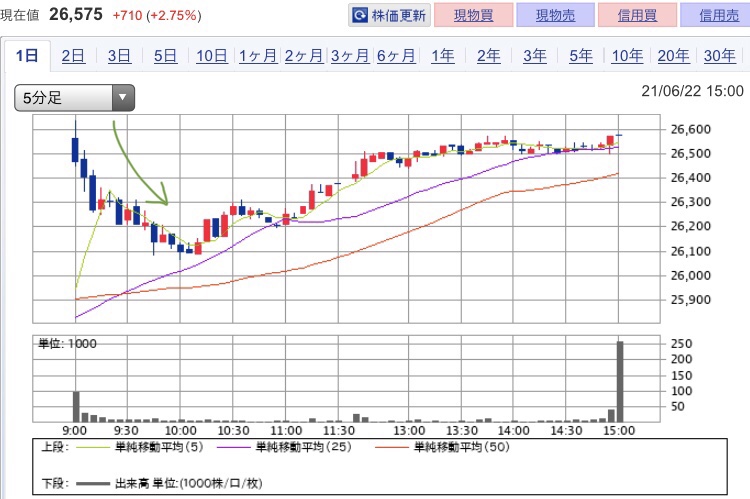Click the 15:00 closing volume bar
This screenshot has width=750, height=499.
(x=620, y=381)
